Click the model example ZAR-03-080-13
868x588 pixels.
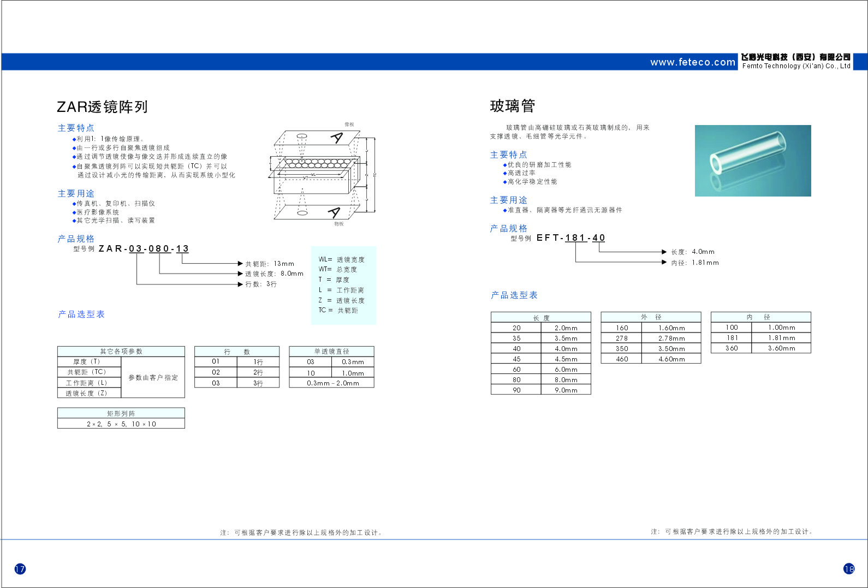click(x=144, y=249)
